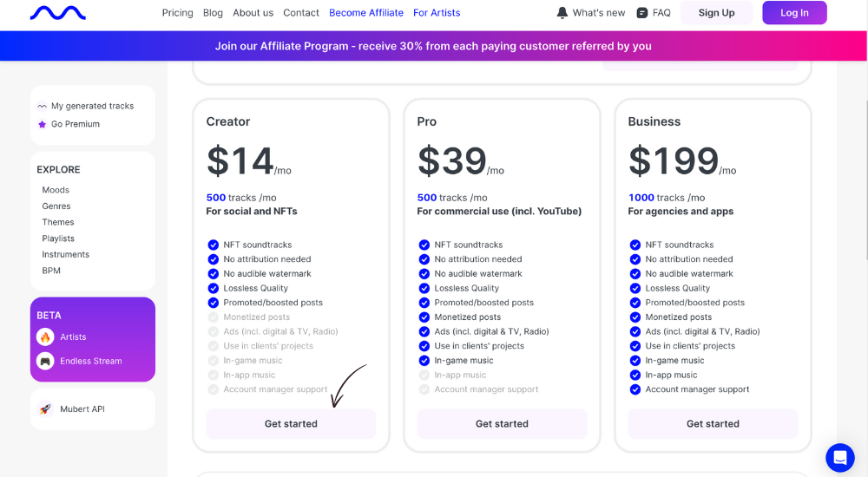Viewport: 868px width, 477px height.
Task: Open the Pricing page
Action: point(178,13)
